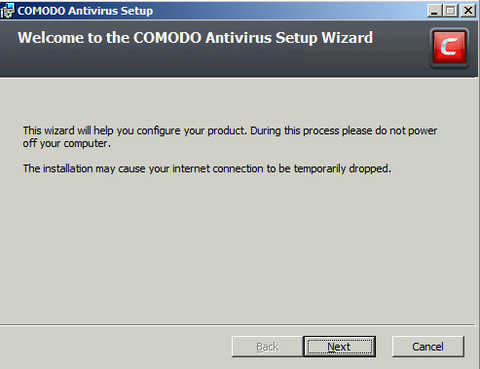Click the greyed-out Back button

point(267,347)
